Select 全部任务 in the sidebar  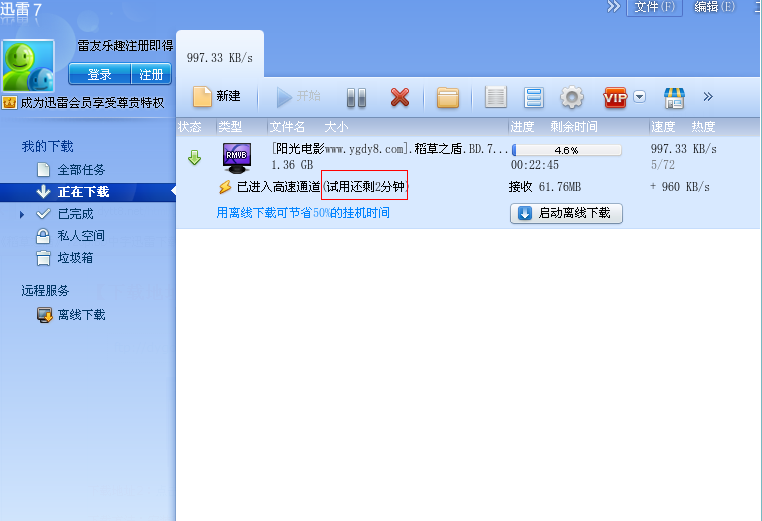81,170
